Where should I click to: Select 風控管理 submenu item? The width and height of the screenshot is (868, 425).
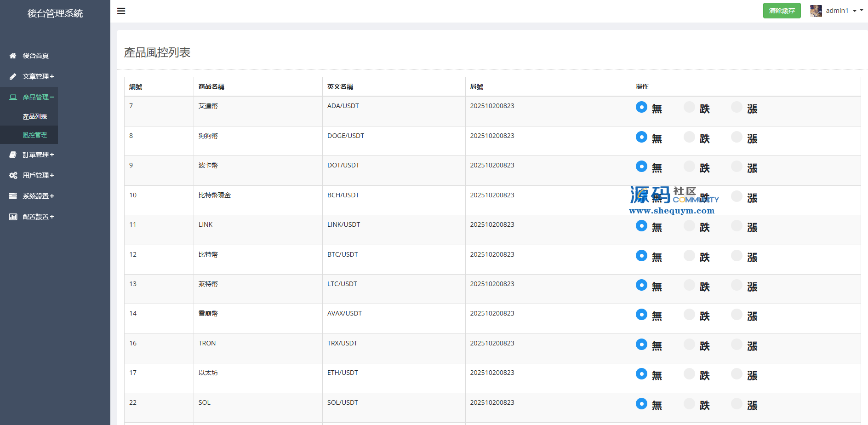point(35,135)
